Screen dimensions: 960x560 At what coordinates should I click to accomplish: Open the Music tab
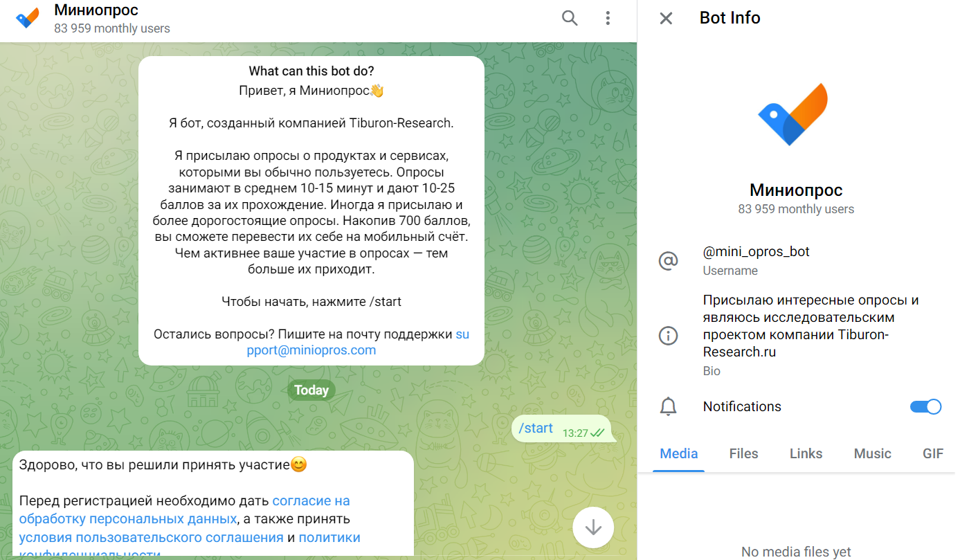872,453
